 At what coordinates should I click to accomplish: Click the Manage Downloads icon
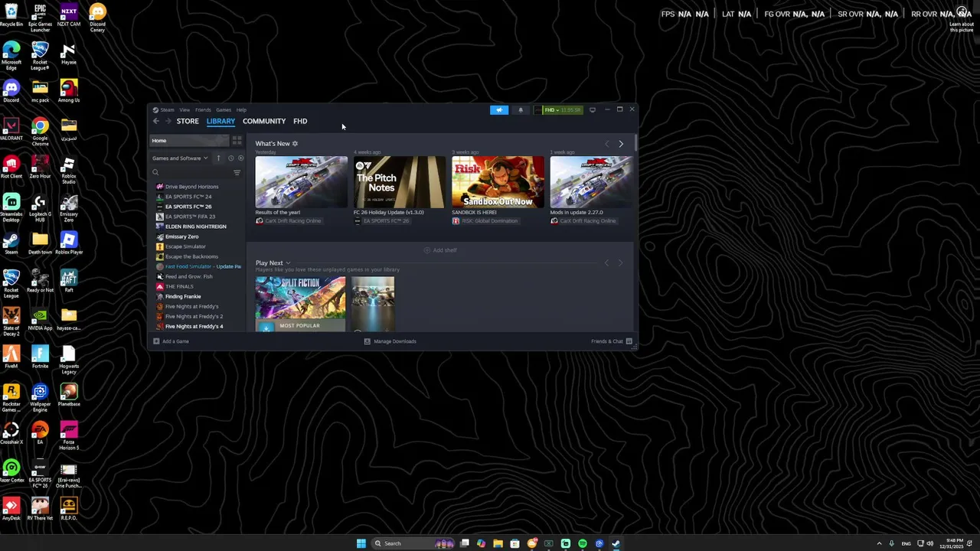pos(367,341)
